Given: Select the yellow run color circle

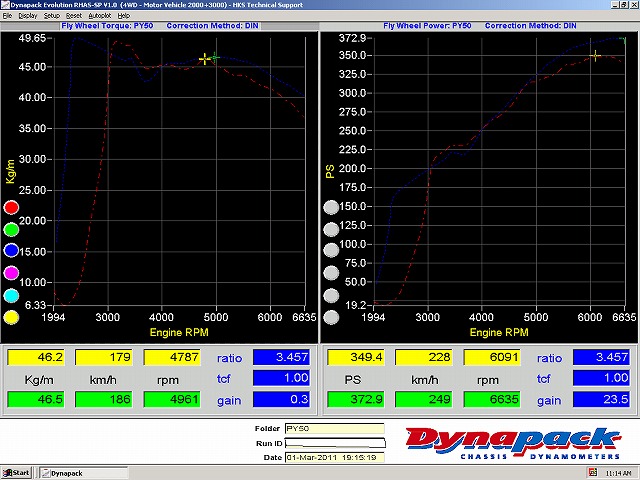Looking at the screenshot, I should (x=11, y=317).
